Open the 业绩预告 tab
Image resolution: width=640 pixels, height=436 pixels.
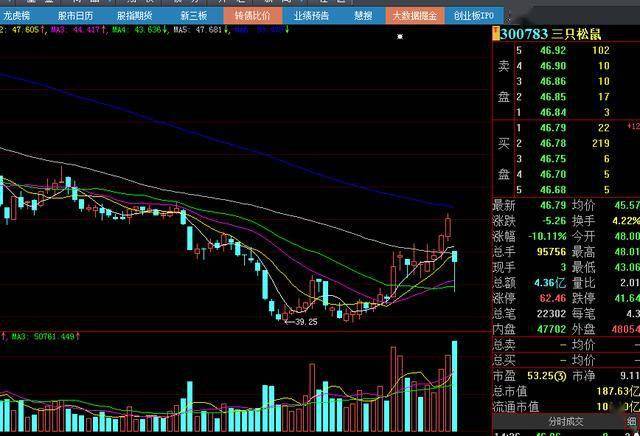[x=311, y=16]
